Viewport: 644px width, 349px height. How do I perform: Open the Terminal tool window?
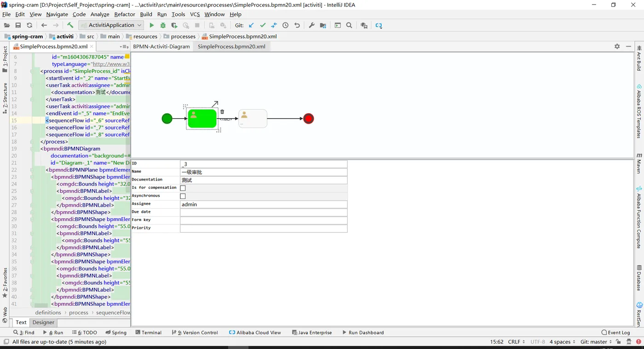(x=149, y=332)
